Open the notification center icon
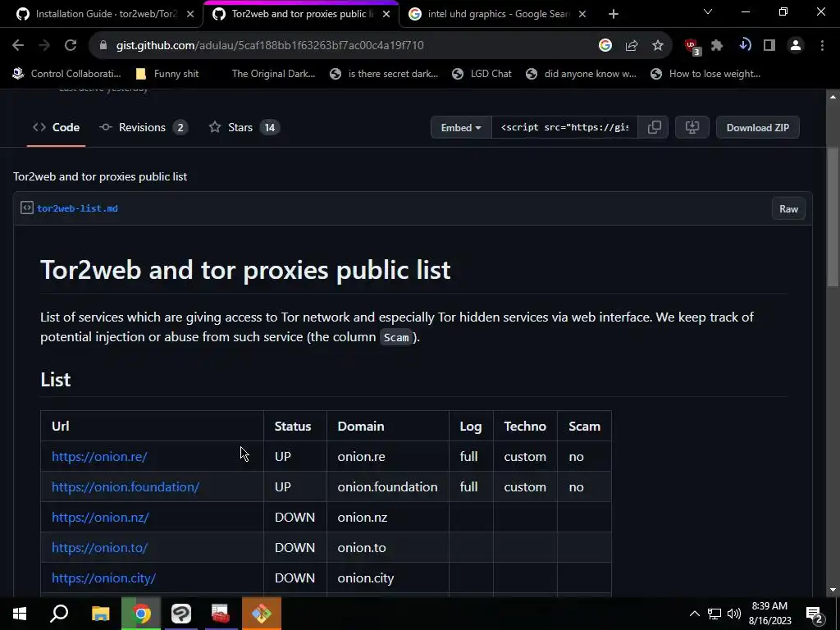Image resolution: width=840 pixels, height=630 pixels. click(815, 614)
